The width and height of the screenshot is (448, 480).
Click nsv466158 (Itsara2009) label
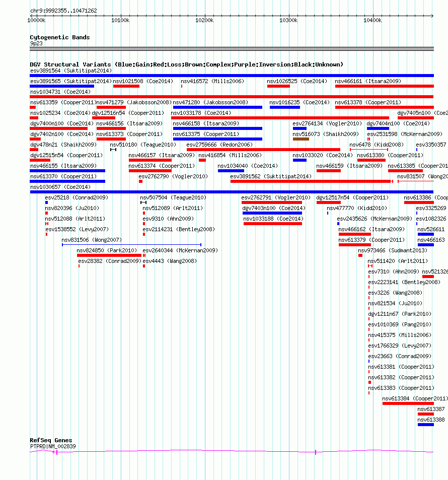coord(206,123)
